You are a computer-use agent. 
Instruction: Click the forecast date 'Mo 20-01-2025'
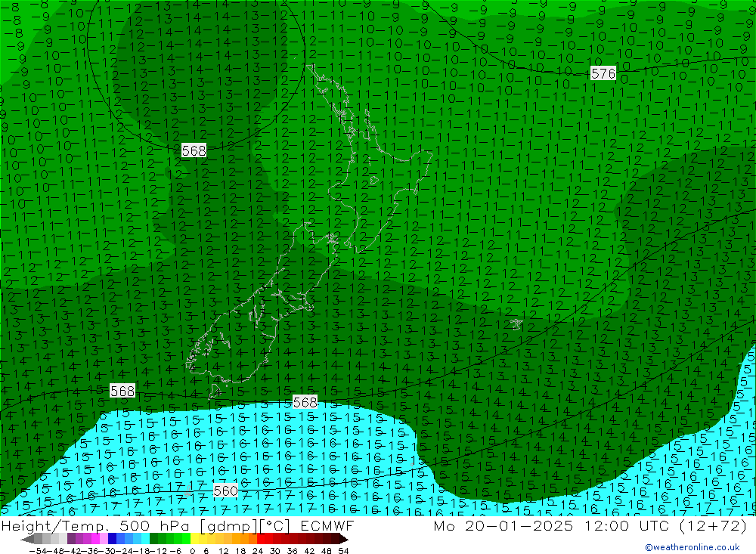pos(503,525)
